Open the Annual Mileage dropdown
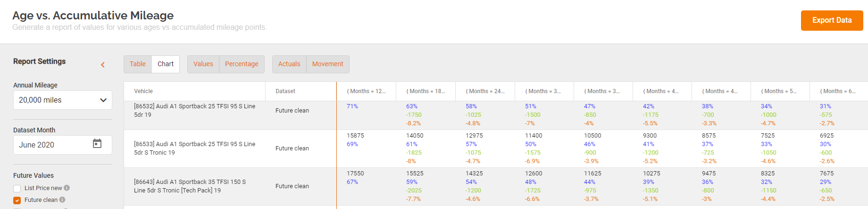The image size is (868, 209). [x=63, y=100]
